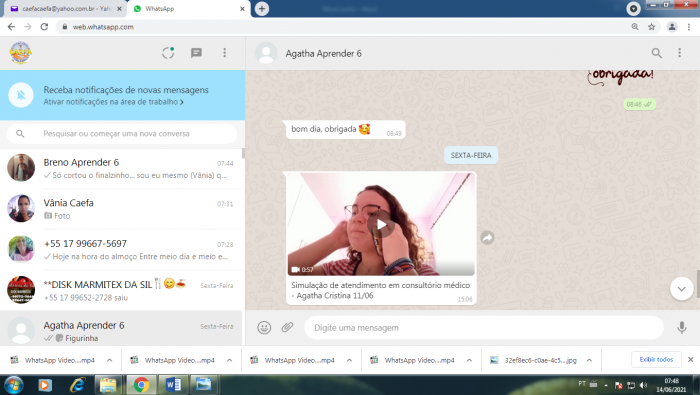
Task: Open the CAEFA profile picture
Action: point(20,53)
